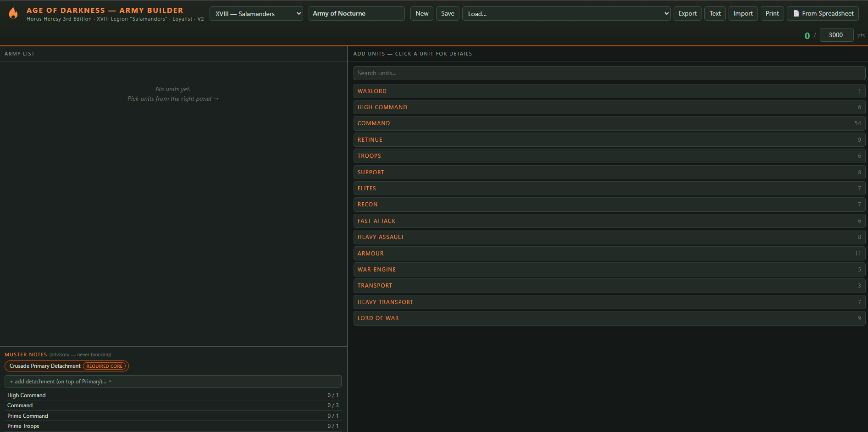868x432 pixels.
Task: Expand the FAST ATTACK unit category
Action: tap(609, 221)
